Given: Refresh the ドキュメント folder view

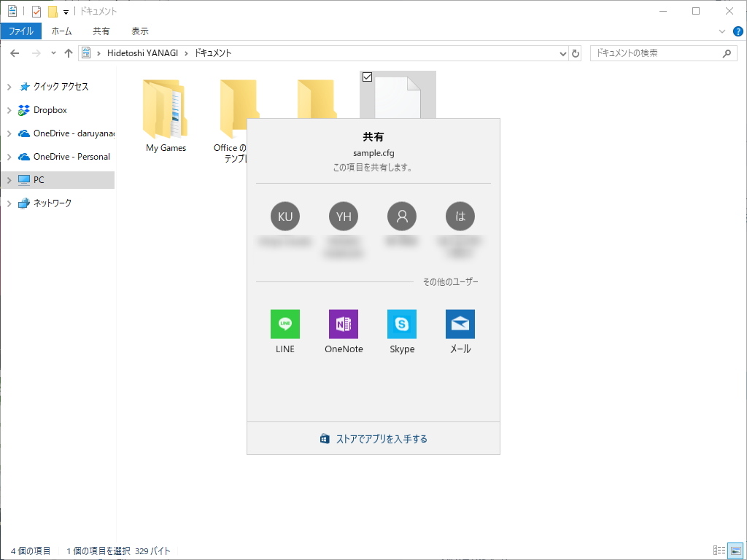Looking at the screenshot, I should coord(576,52).
